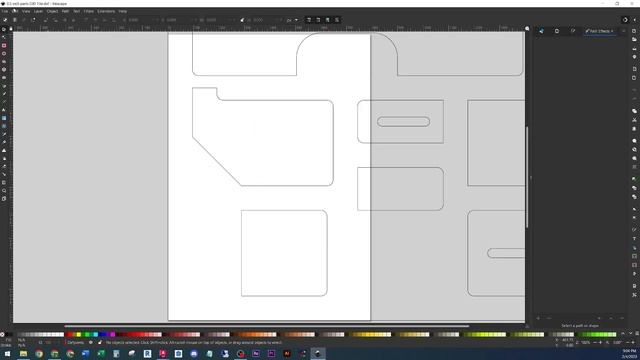Click the Select All toolbar icon
Image resolution: width=640 pixels, height=360 pixels.
coord(5,20)
